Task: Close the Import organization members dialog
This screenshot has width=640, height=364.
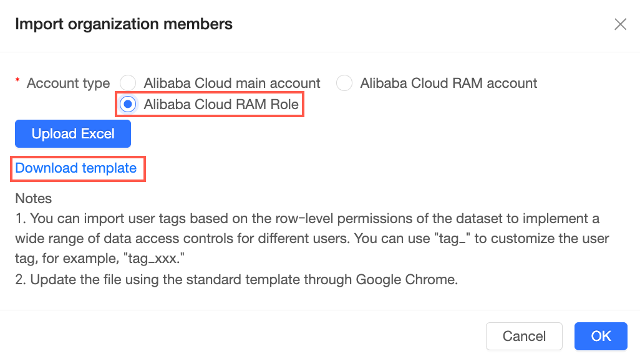Action: pos(620,24)
